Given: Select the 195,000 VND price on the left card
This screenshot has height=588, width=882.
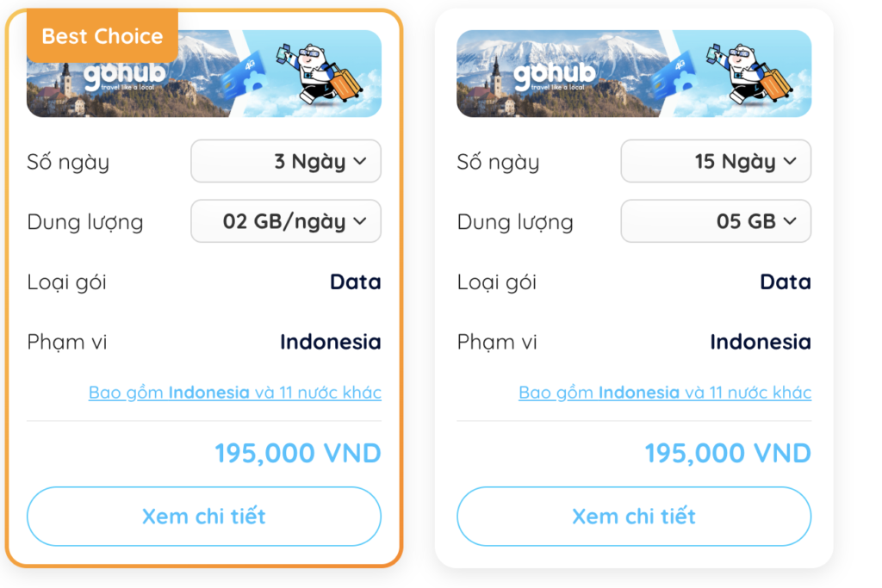Looking at the screenshot, I should coord(297,452).
